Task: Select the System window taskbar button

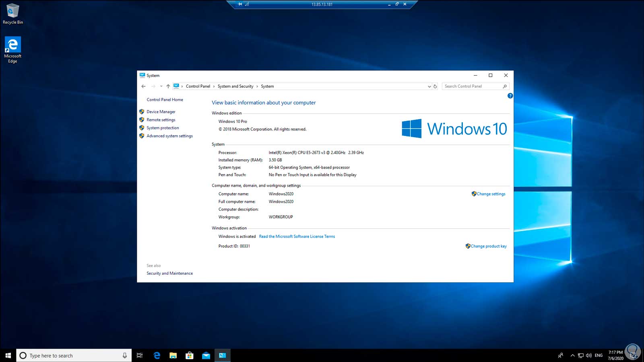Action: pos(223,356)
